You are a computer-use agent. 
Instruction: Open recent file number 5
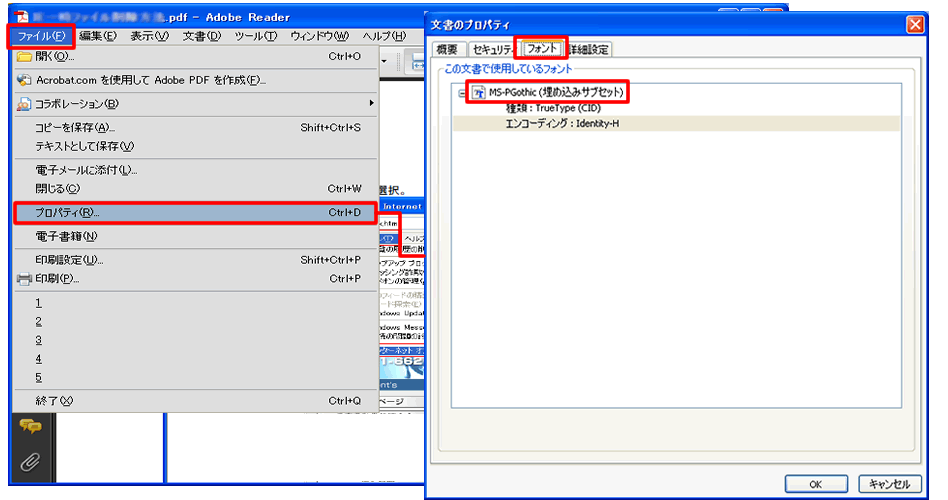pos(195,378)
